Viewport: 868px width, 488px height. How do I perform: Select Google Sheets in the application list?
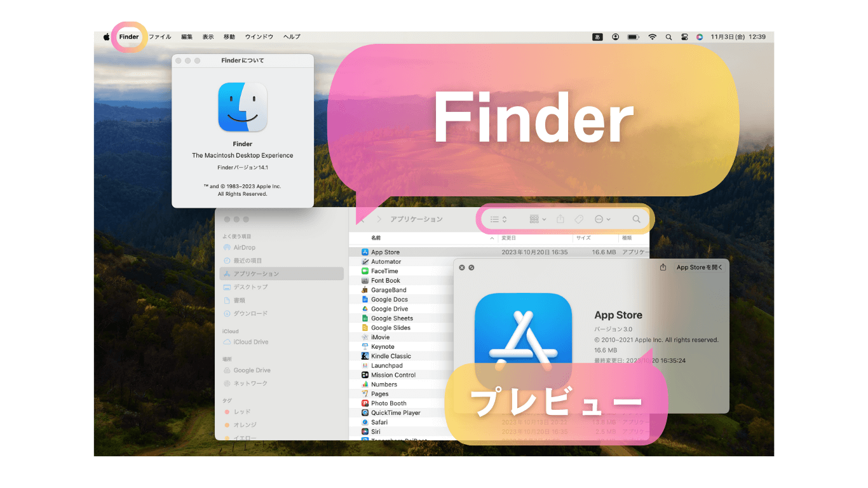tap(392, 318)
